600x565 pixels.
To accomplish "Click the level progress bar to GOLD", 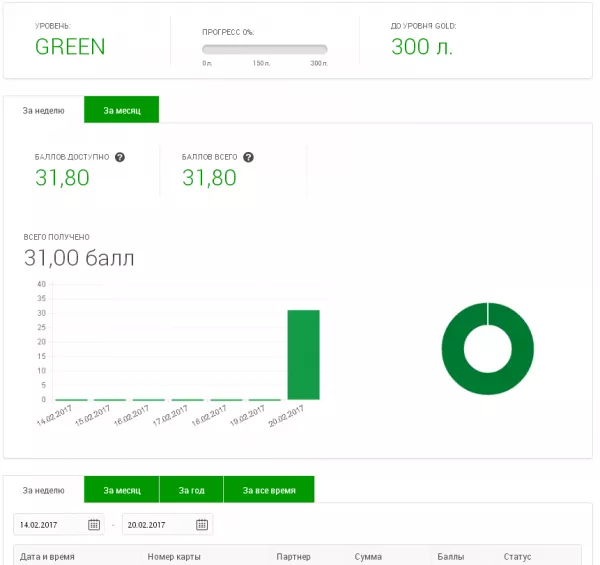I will click(264, 49).
